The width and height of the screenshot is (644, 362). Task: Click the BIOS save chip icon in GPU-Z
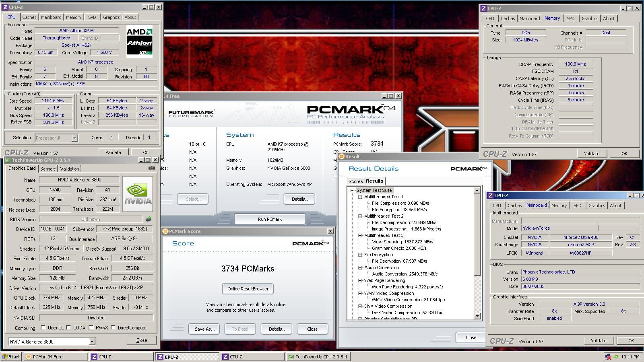149,219
